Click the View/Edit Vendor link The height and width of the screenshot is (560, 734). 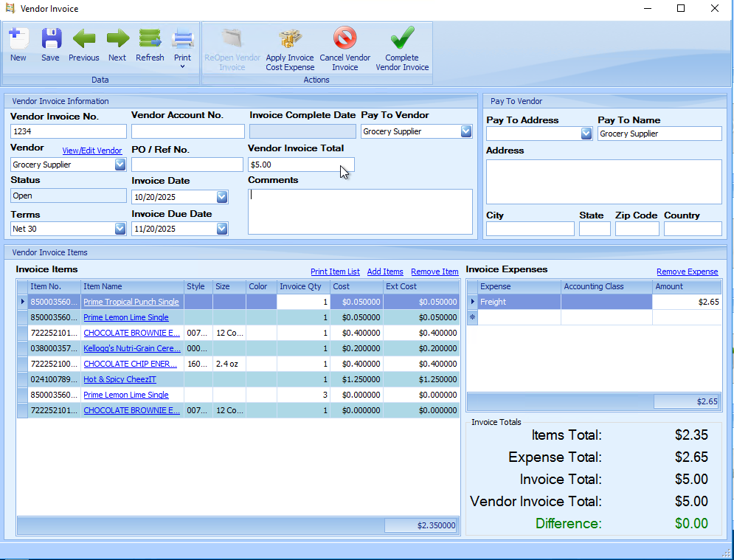point(91,151)
